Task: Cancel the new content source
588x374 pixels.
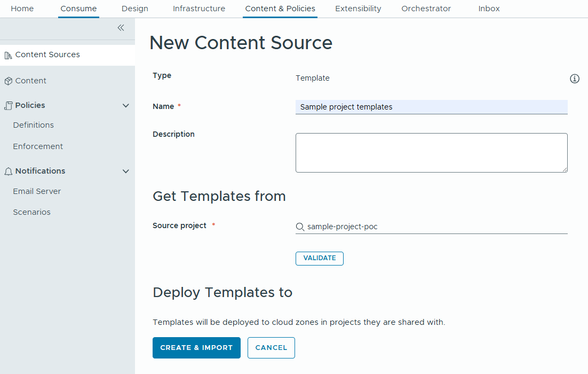Action: [271, 348]
